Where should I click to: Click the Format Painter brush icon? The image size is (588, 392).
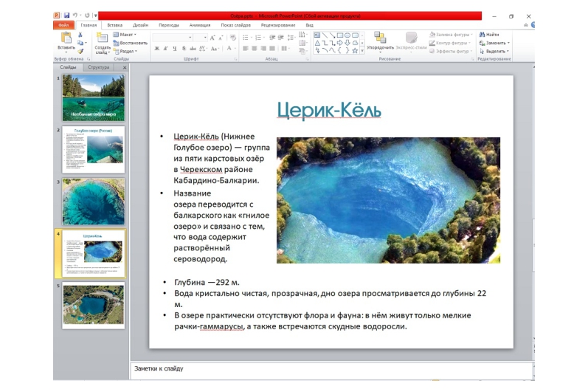tap(80, 51)
